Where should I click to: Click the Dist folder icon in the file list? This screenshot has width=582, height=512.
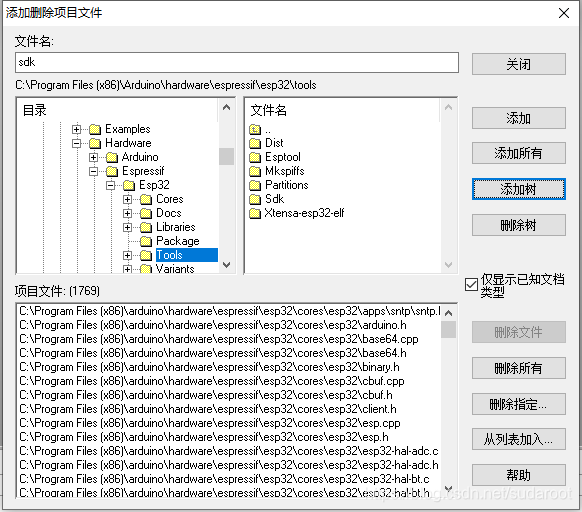tap(255, 143)
